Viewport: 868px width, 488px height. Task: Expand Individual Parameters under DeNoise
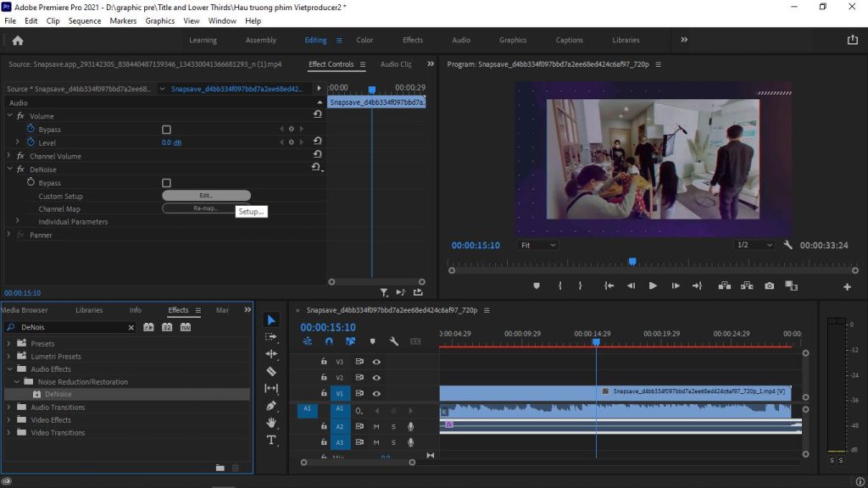[x=18, y=221]
